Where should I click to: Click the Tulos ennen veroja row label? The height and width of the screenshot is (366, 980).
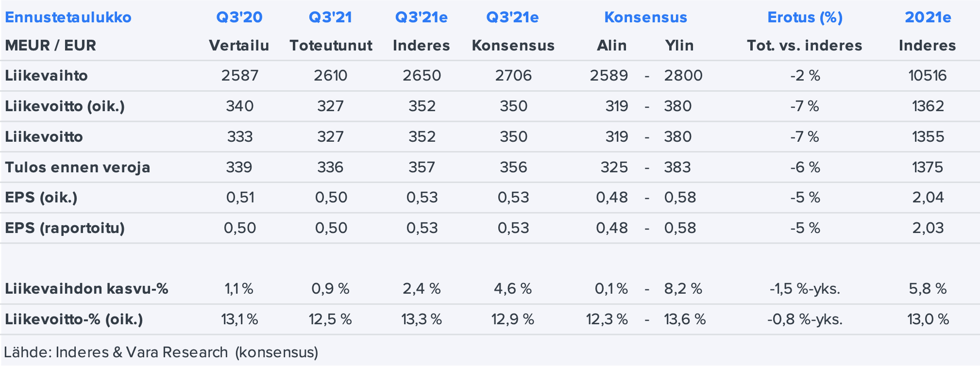[77, 167]
